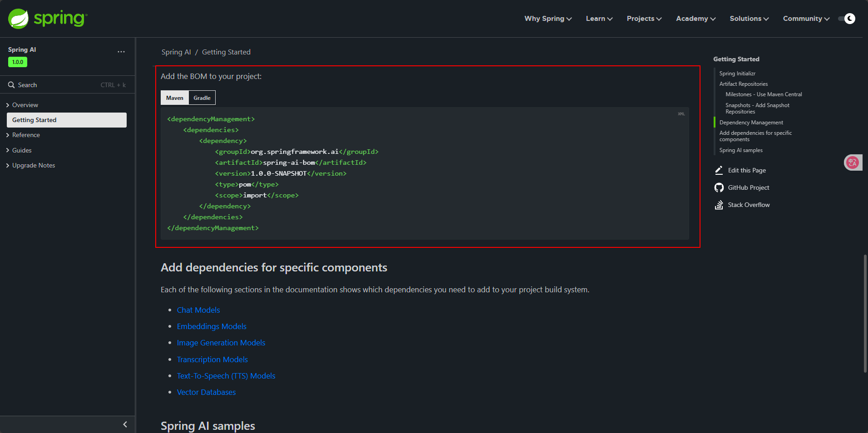Screen dimensions: 868x433
Task: Focus the Search field in sidebar
Action: coord(67,85)
